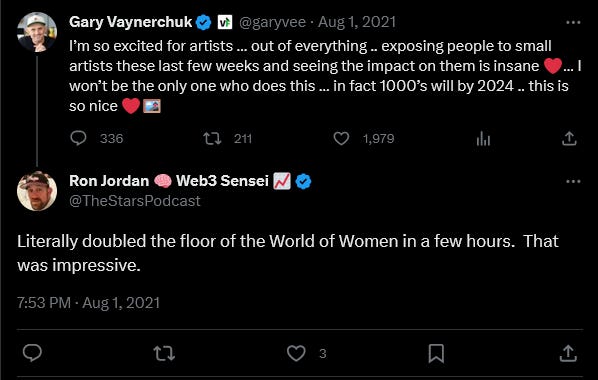The image size is (598, 380).
Task: Click the VaynerMedia affiliate badge next to Gary's name
Action: (225, 22)
